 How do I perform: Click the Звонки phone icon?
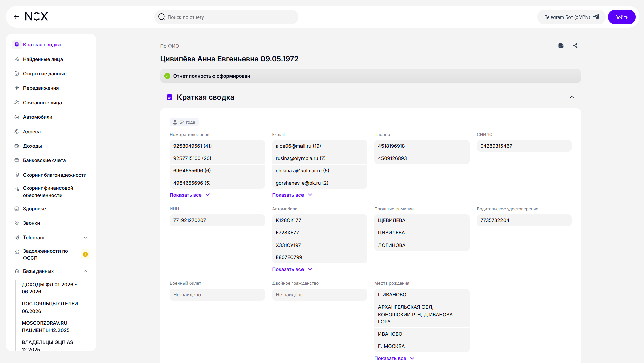17,223
